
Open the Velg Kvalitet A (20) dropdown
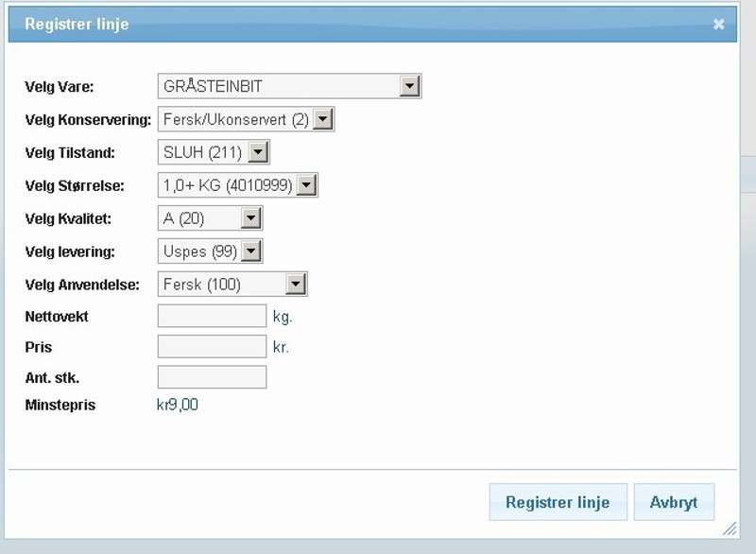pos(210,218)
